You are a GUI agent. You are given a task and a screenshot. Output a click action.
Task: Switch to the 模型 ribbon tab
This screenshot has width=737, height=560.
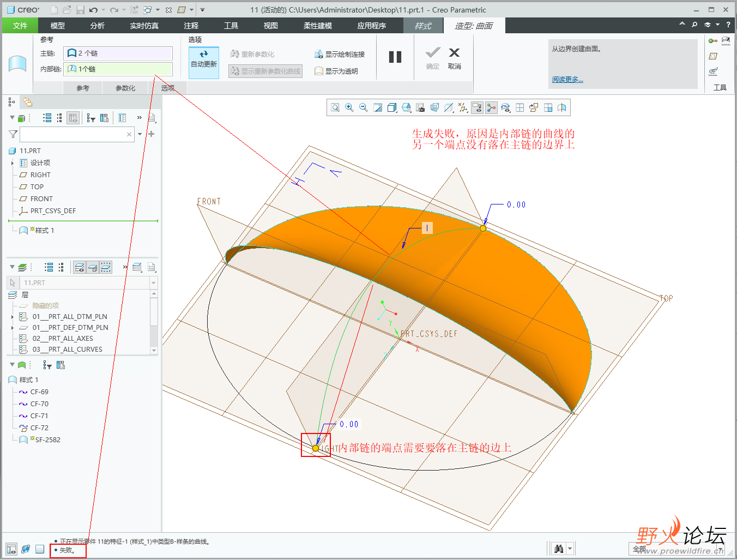click(x=58, y=26)
